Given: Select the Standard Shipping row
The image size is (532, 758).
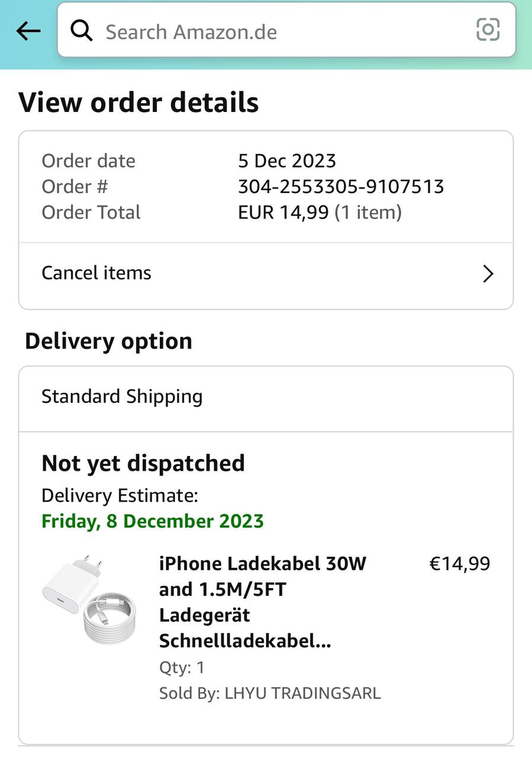Looking at the screenshot, I should point(122,396).
